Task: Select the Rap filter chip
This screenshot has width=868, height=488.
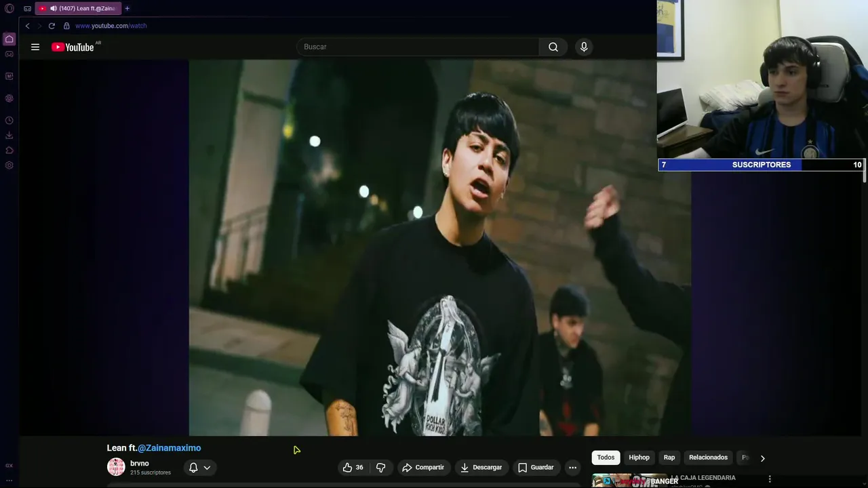Action: click(x=669, y=457)
